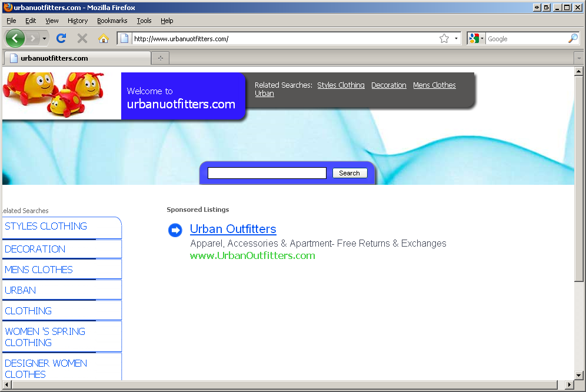Image resolution: width=586 pixels, height=392 pixels.
Task: Open the Bookmarks menu
Action: [112, 21]
